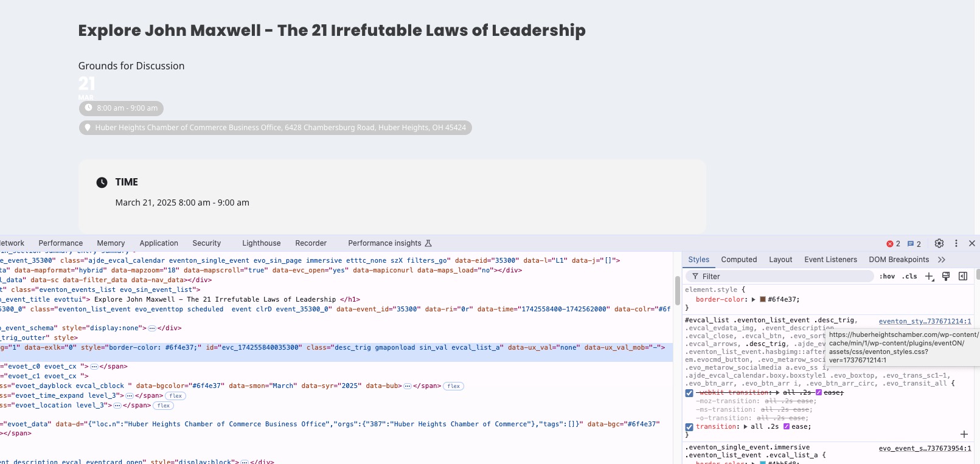Click the flask icon beside Performance insights
Image resolution: width=980 pixels, height=464 pixels.
click(x=428, y=243)
